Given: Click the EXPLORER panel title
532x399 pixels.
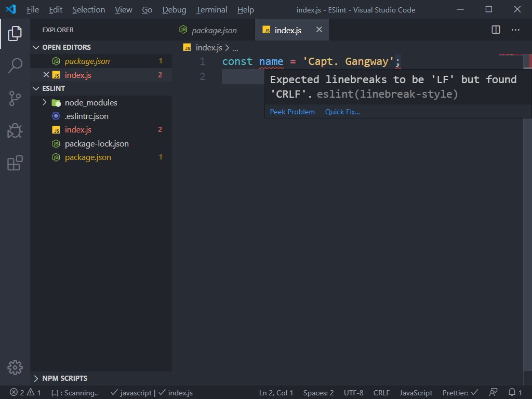Looking at the screenshot, I should (58, 30).
